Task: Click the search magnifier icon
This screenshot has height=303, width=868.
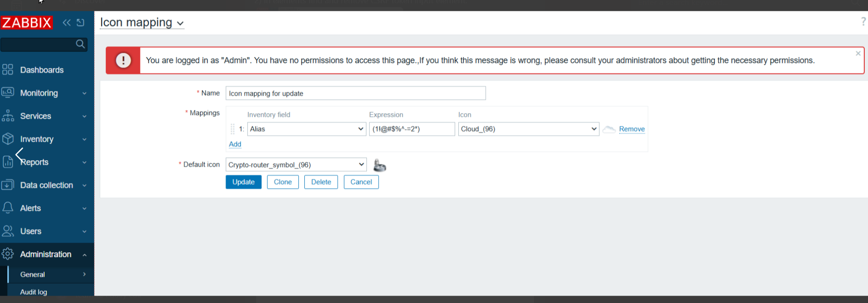Action: (80, 44)
